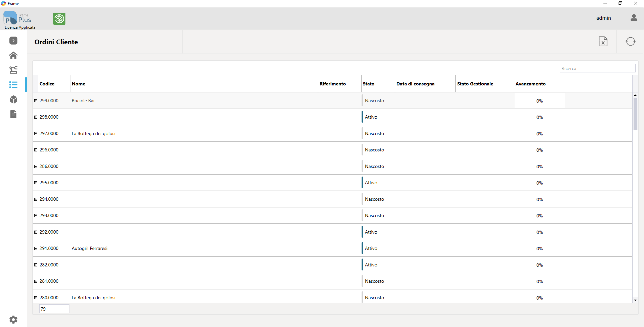The image size is (644, 327).
Task: Select the orders list icon in sidebar
Action: [x=13, y=85]
